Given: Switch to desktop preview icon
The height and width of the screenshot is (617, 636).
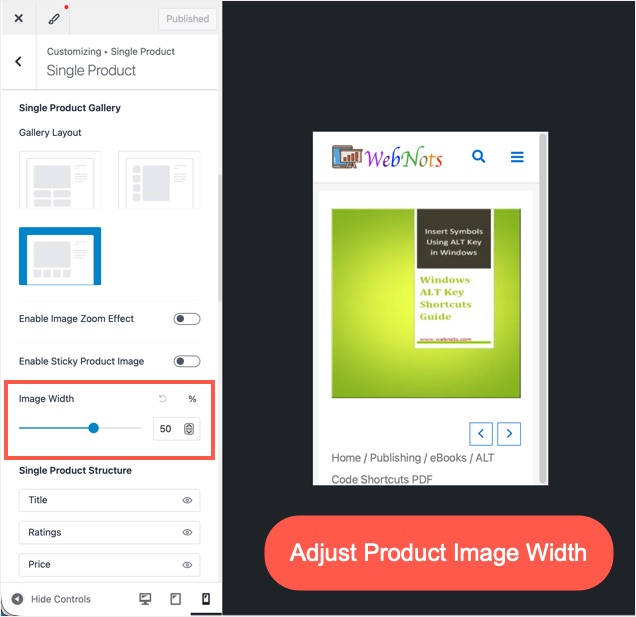Looking at the screenshot, I should 145,599.
